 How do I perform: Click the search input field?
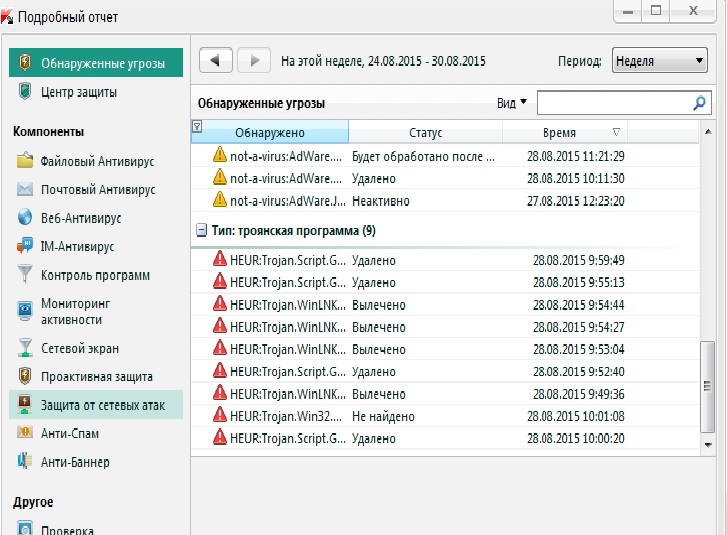tap(615, 103)
